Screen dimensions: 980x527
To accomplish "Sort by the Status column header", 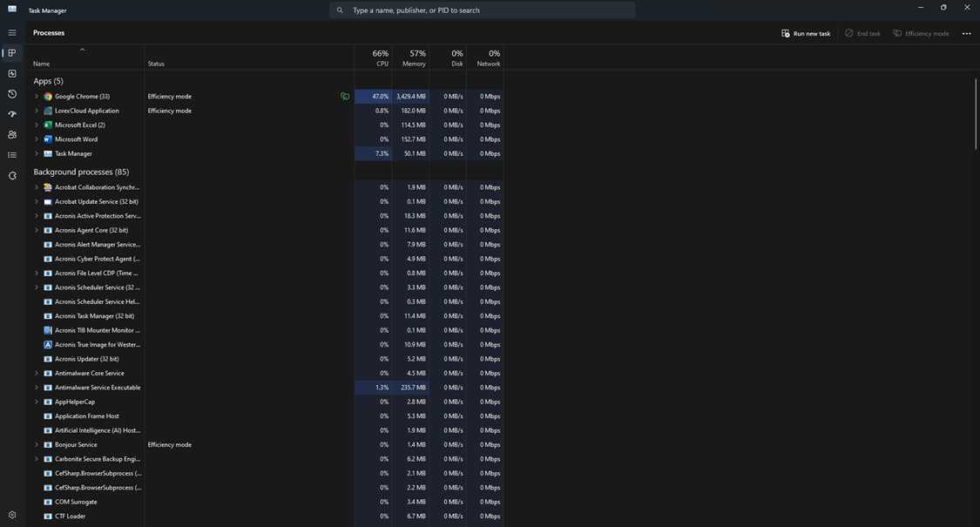I will pyautogui.click(x=156, y=64).
